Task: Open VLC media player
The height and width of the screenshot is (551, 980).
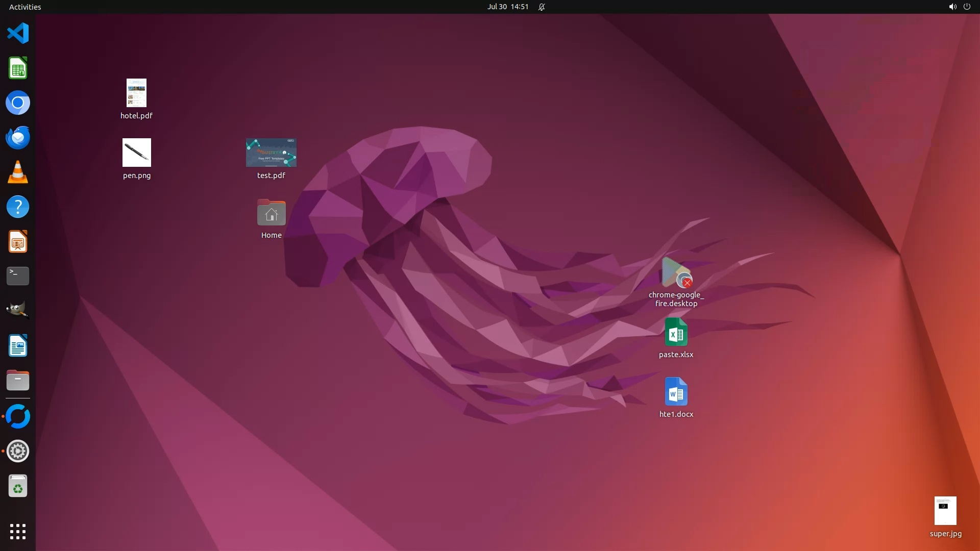Action: click(18, 172)
